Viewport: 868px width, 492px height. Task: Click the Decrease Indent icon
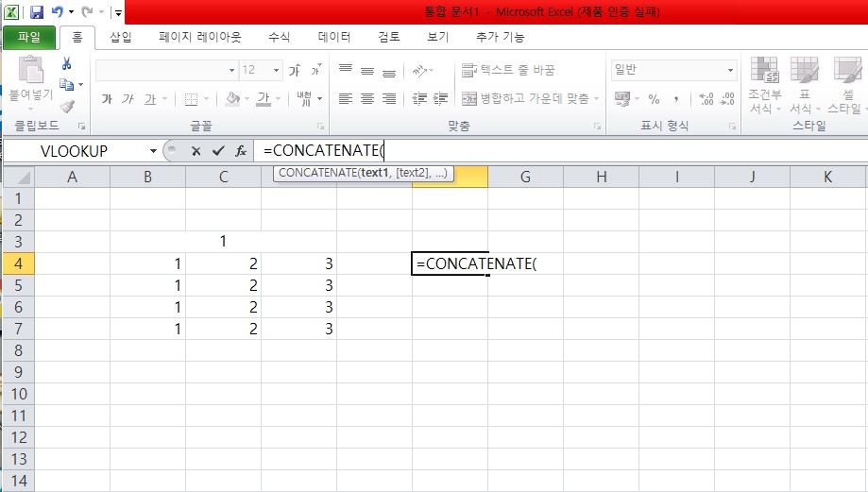click(x=419, y=99)
